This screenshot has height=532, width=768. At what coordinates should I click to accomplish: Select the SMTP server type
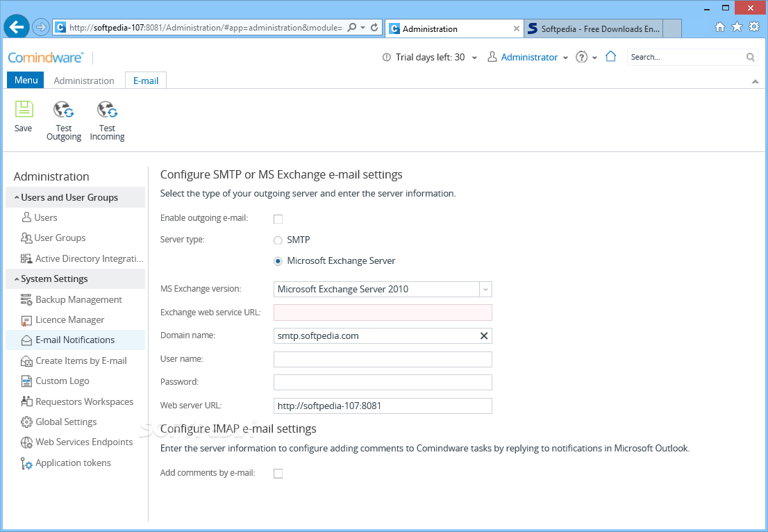pos(278,240)
